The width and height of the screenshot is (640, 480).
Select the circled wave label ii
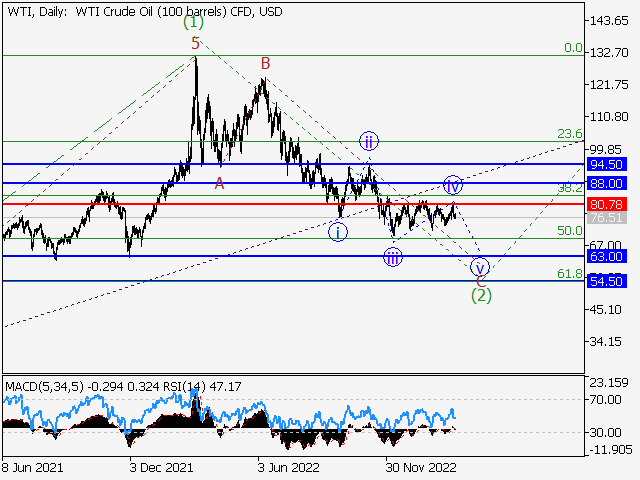point(369,141)
